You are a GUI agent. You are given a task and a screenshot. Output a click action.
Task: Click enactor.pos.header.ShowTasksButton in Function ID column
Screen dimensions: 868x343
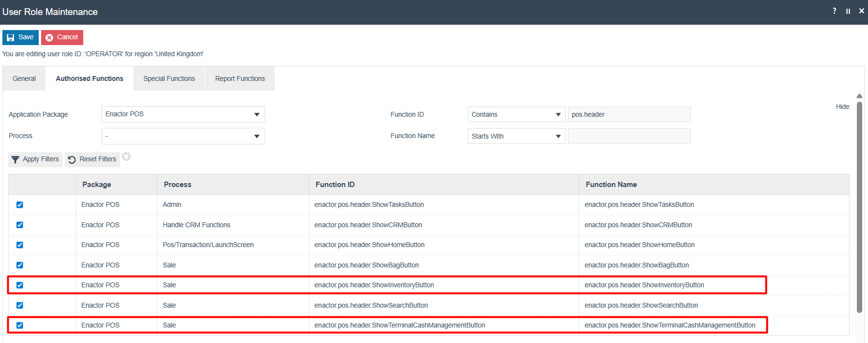369,205
